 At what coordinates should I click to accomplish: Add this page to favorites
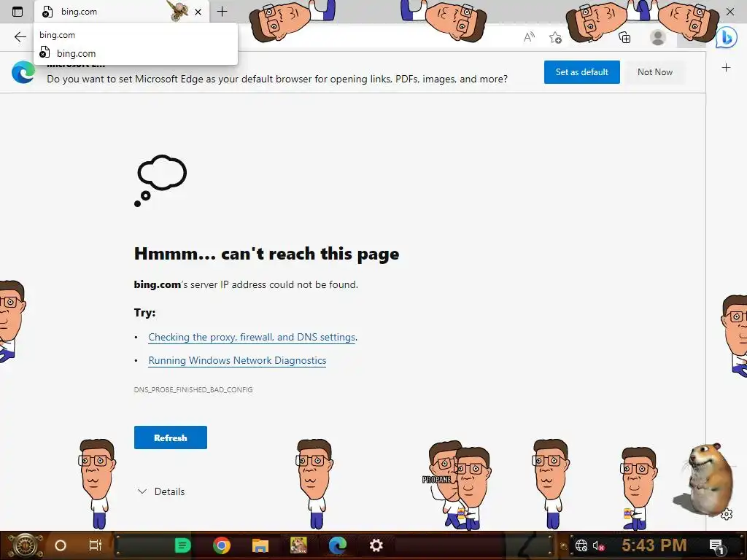[x=555, y=37]
